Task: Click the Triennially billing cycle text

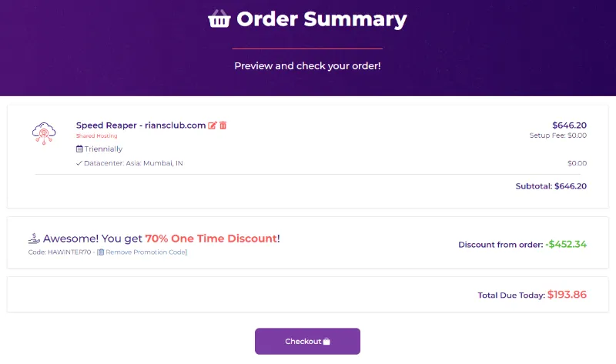Action: click(103, 149)
